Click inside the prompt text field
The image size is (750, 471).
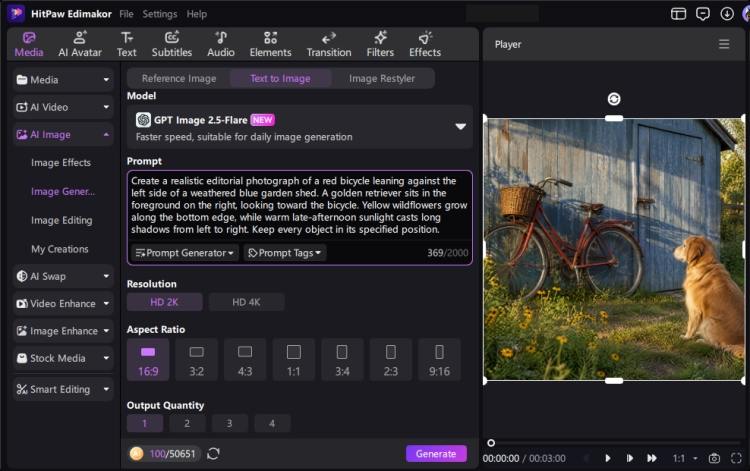(299, 205)
